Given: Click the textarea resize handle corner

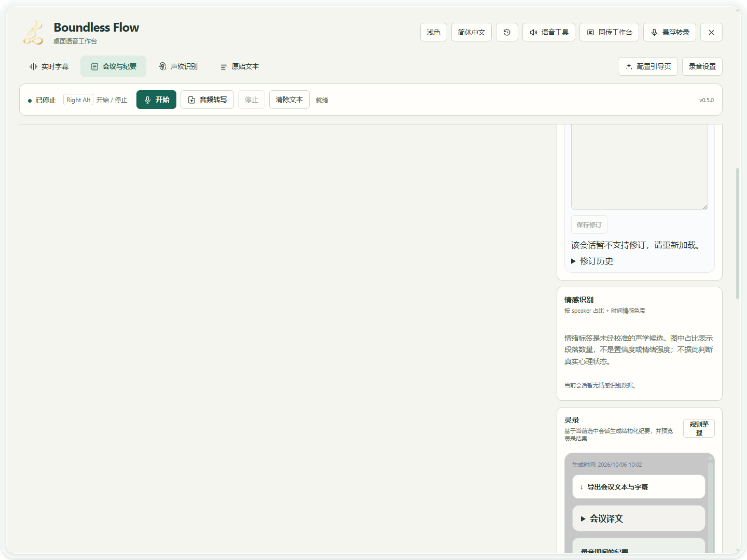Looking at the screenshot, I should pyautogui.click(x=705, y=207).
